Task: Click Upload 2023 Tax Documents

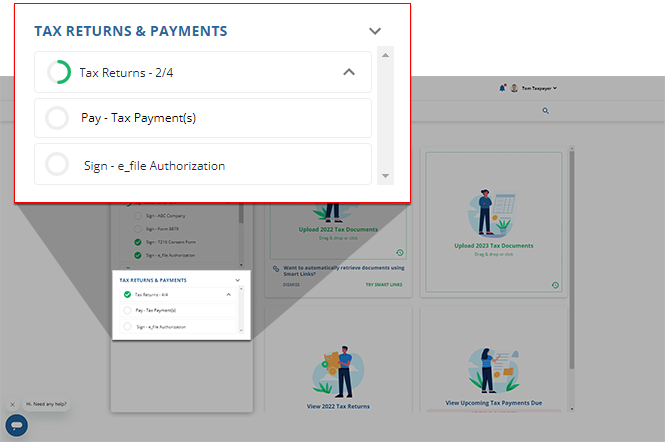Action: (x=494, y=246)
